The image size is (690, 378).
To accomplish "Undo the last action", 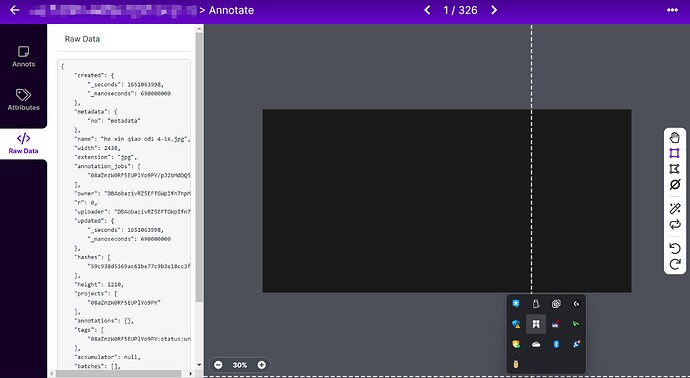I will coord(675,249).
